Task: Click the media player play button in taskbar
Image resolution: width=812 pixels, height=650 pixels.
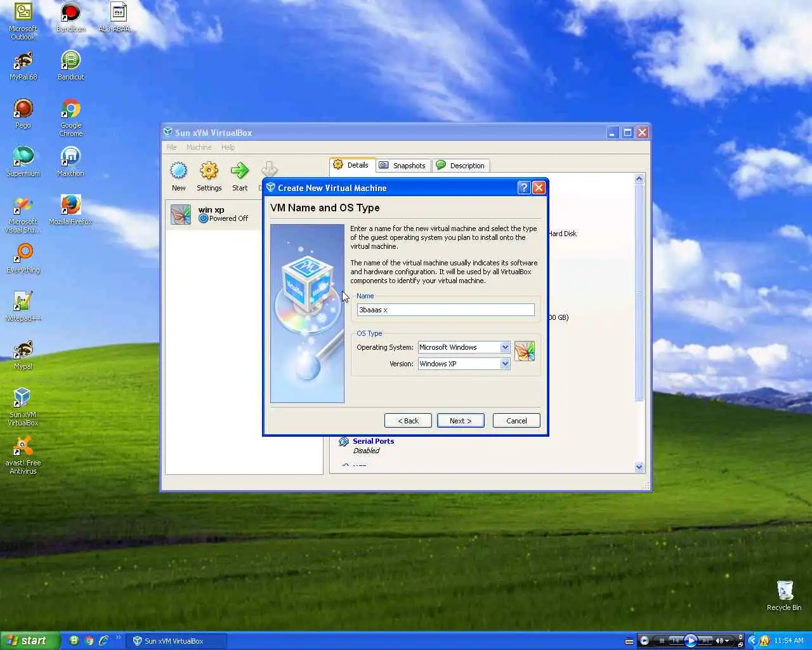Action: (691, 640)
